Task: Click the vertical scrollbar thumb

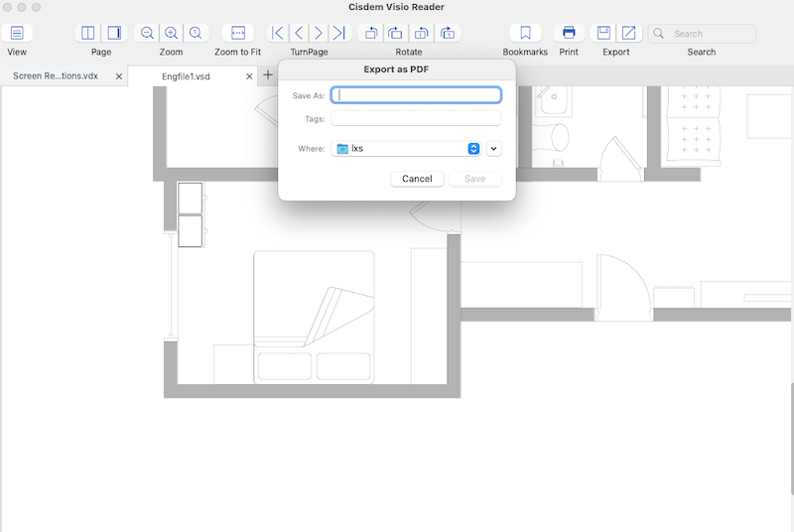Action: tap(792, 439)
